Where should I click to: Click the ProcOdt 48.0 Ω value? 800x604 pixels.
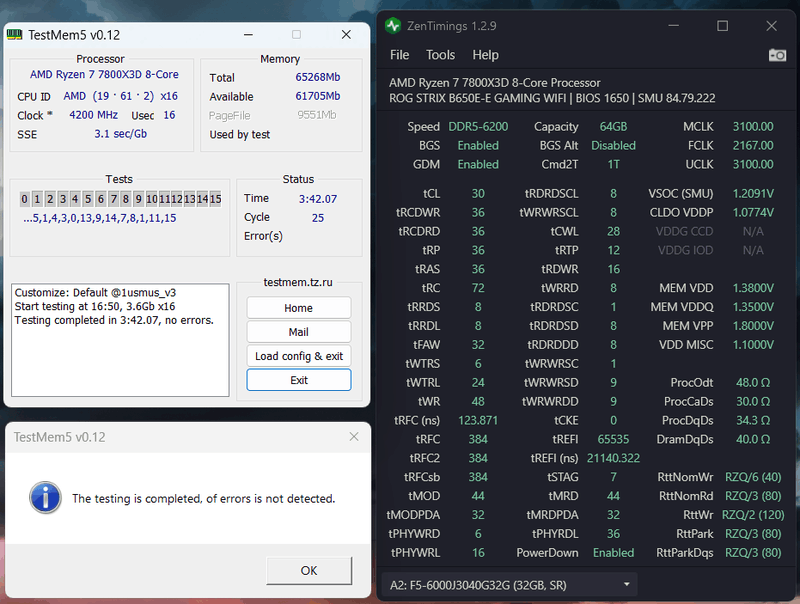pos(753,383)
